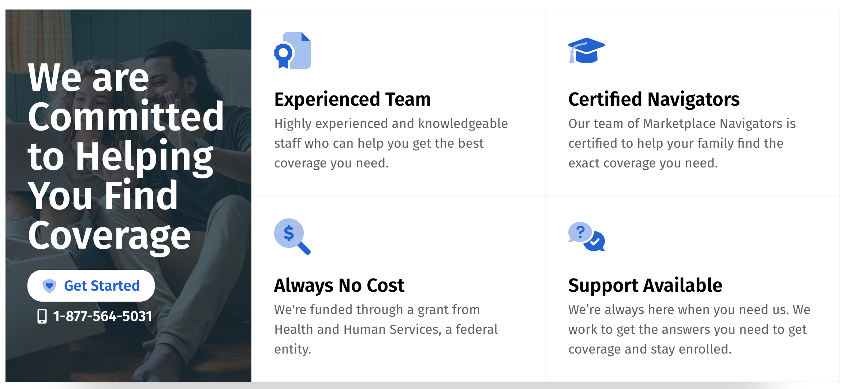The height and width of the screenshot is (389, 868).
Task: Click the Marketplace Navigators description text
Action: point(682,143)
